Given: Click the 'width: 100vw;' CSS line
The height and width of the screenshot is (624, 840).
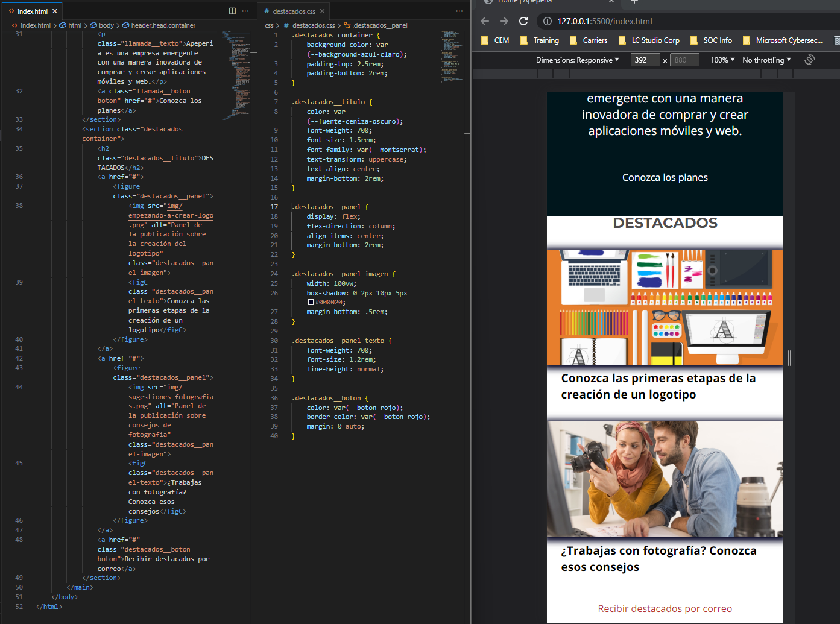Looking at the screenshot, I should coord(332,283).
